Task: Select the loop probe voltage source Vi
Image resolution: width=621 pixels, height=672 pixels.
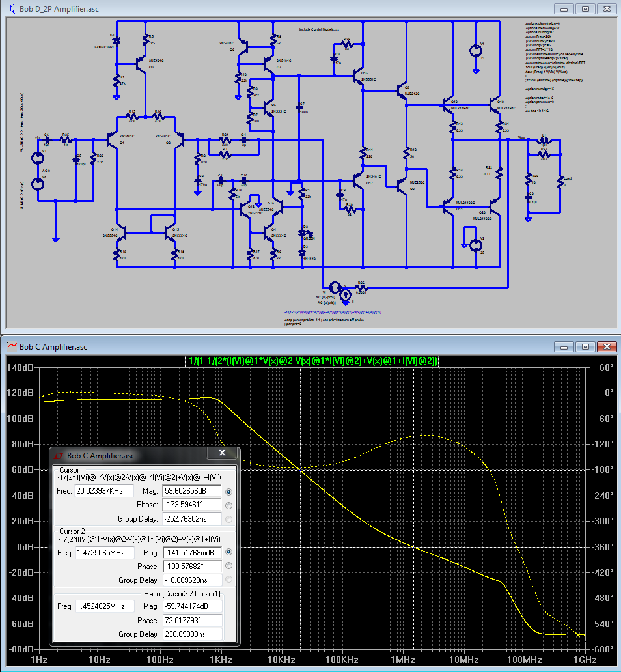Action: tap(335, 287)
